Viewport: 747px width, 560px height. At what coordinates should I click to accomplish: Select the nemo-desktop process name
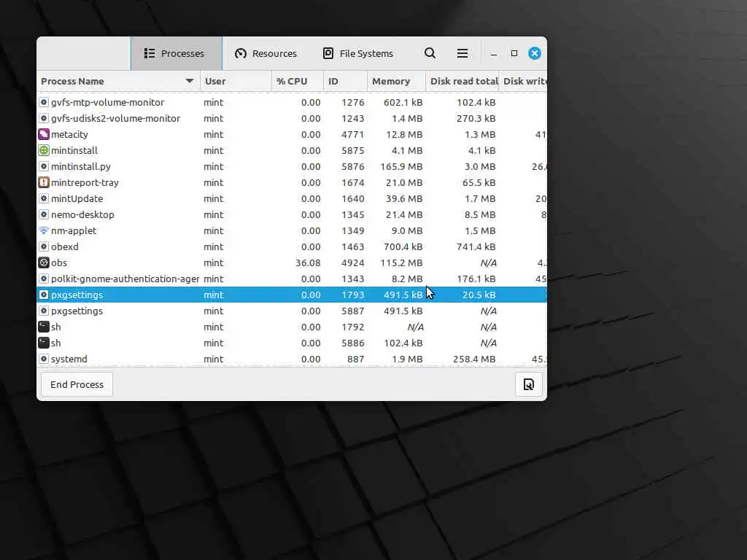pos(83,215)
